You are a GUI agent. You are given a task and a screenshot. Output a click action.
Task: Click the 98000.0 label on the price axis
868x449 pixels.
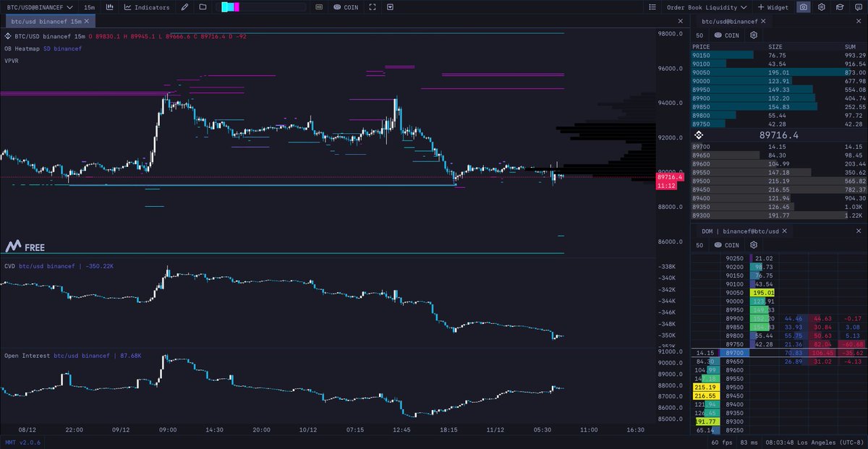[671, 34]
